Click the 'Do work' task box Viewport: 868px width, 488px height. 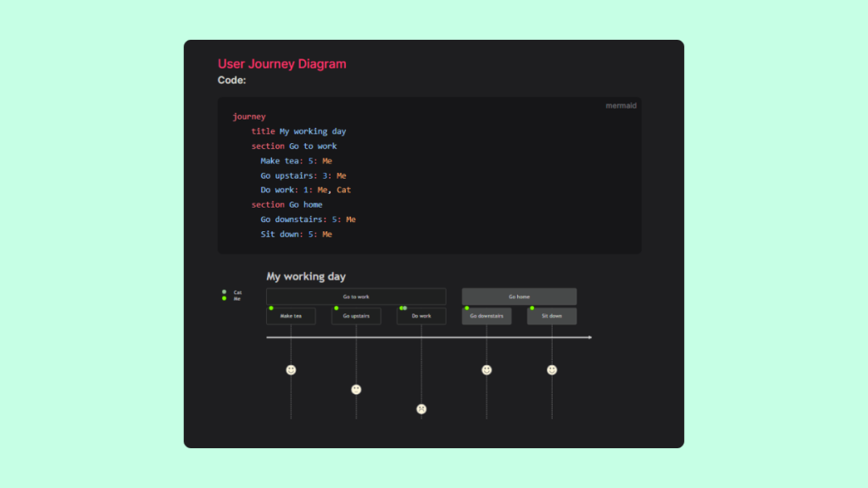(421, 316)
